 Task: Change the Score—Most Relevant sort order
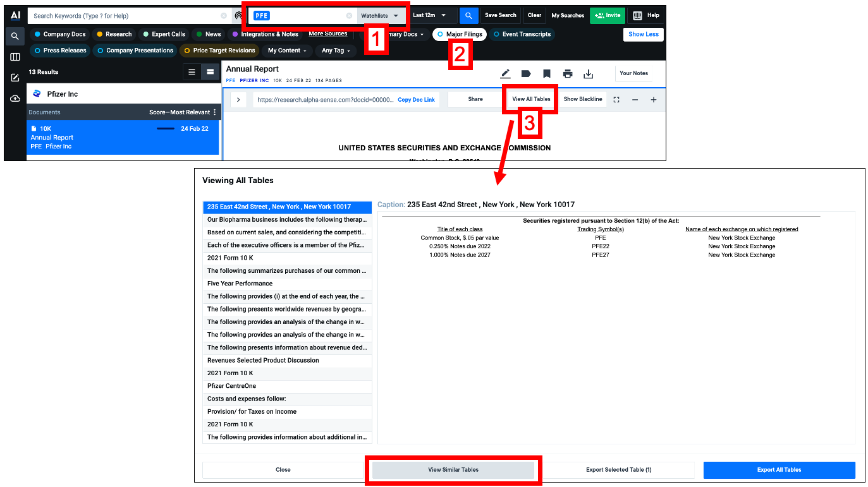180,112
